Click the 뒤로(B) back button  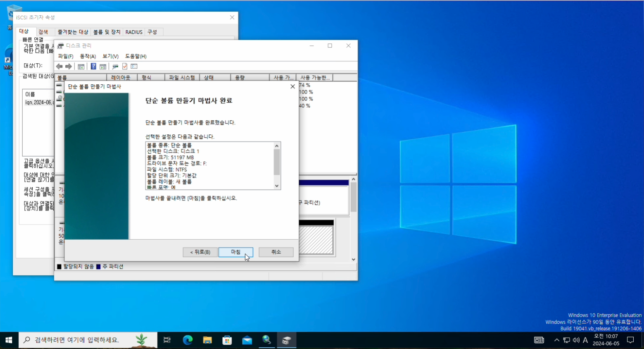pyautogui.click(x=200, y=252)
